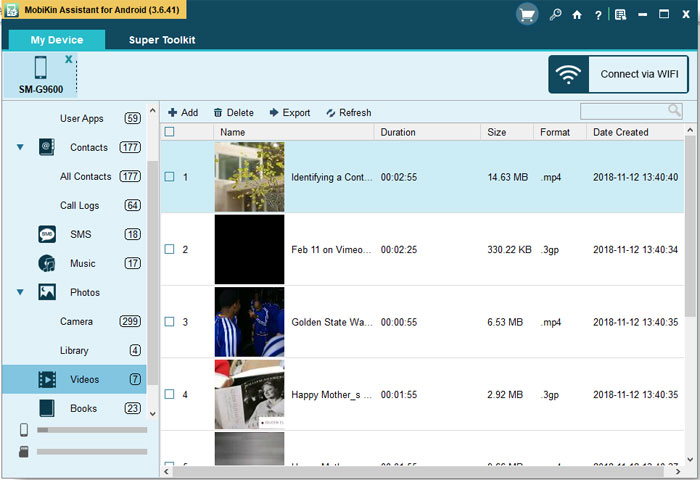The image size is (700, 480).
Task: Click the phone storage usage bar
Action: pos(90,430)
